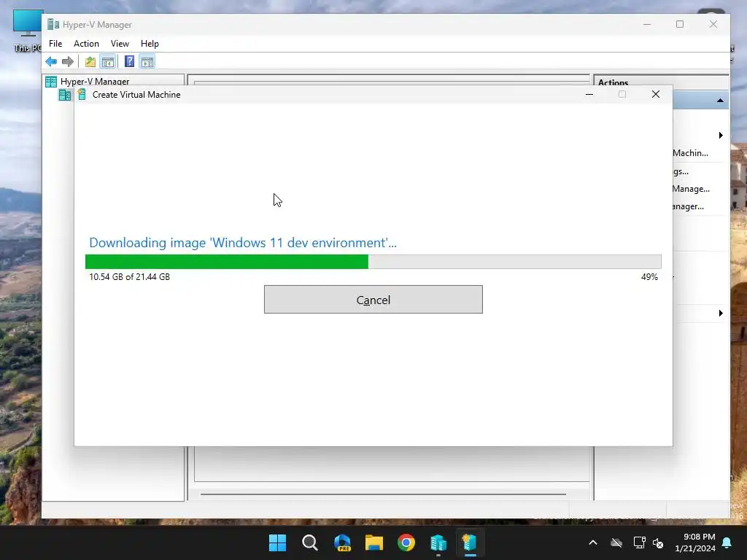Maximize the Hyper-V Manager window
Image resolution: width=747 pixels, height=560 pixels.
(x=680, y=24)
